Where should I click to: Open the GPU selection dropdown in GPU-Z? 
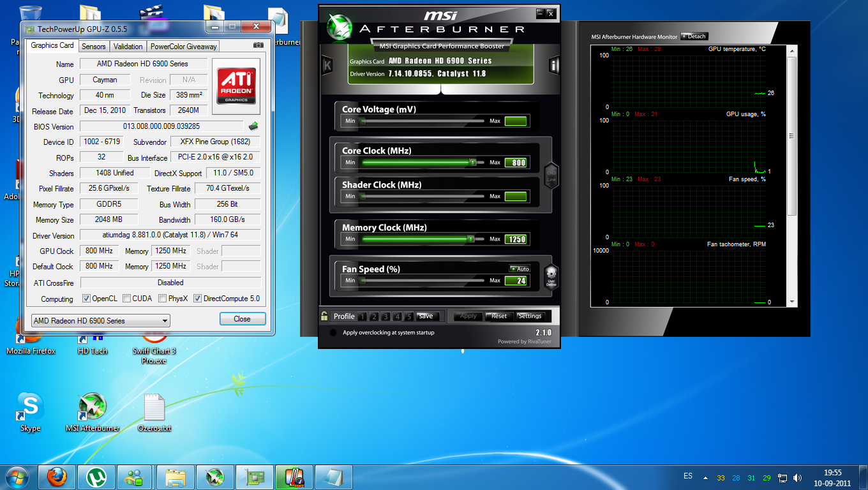pos(100,320)
